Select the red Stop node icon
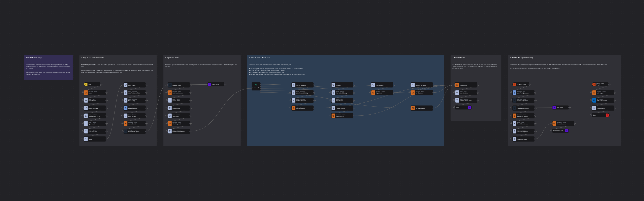The height and width of the screenshot is (201, 644). [x=608, y=115]
